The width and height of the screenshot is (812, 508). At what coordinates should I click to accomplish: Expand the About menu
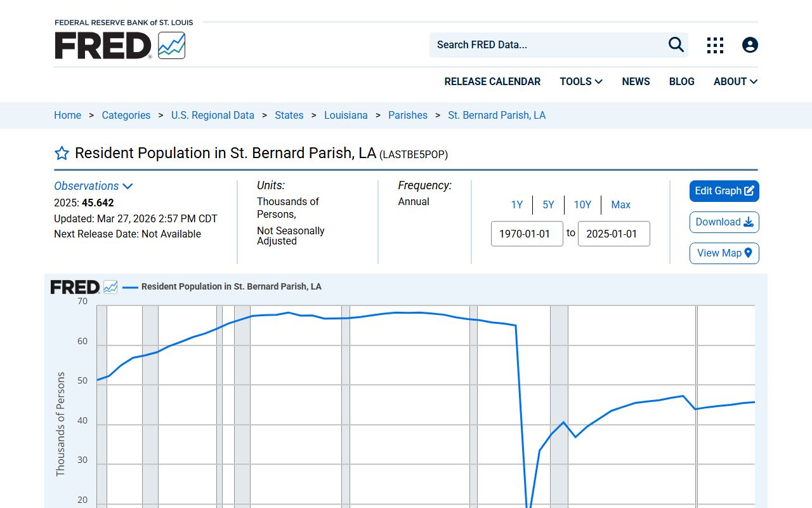coord(735,81)
